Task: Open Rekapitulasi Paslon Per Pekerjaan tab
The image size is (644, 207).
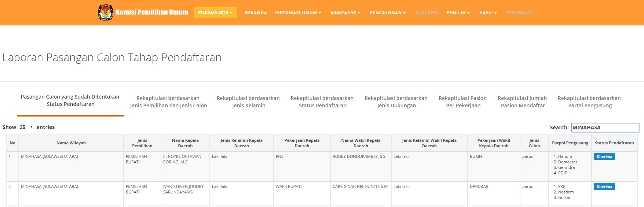Action: [463, 102]
